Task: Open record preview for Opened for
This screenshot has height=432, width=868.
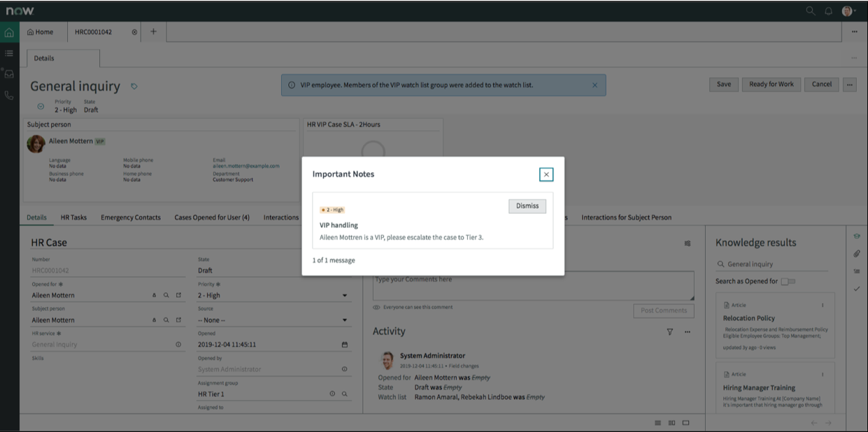Action: 178,296
